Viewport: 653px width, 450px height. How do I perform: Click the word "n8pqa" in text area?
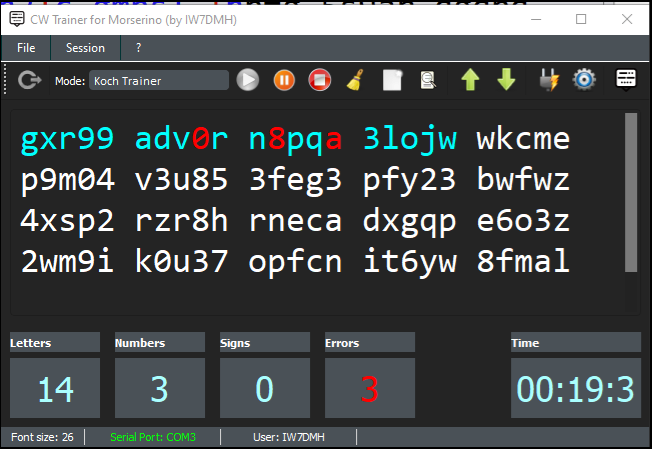tap(295, 139)
